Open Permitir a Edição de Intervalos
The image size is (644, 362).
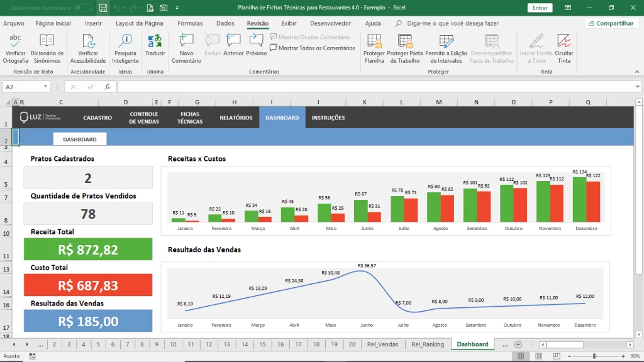tap(446, 48)
